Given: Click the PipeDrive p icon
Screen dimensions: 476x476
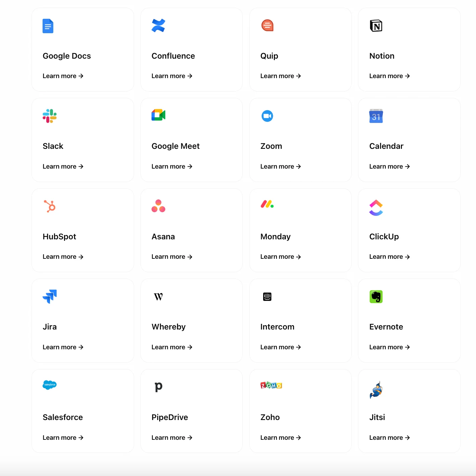Looking at the screenshot, I should [x=158, y=387].
